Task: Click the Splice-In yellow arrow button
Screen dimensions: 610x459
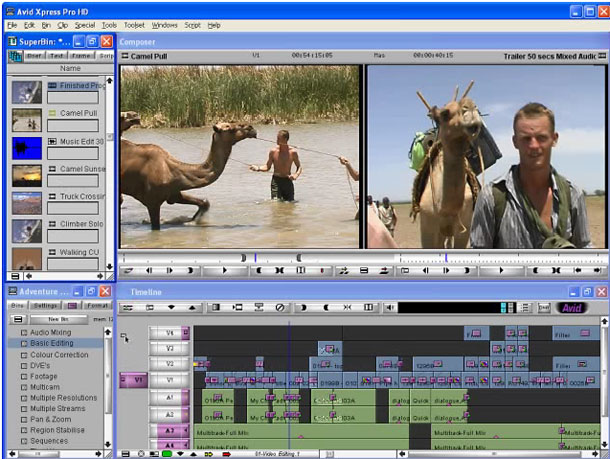Action: click(x=343, y=270)
